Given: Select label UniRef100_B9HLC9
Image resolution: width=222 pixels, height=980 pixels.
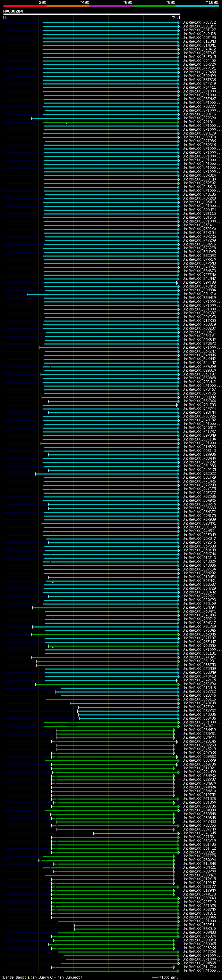Looking at the screenshot, I should point(199,133).
